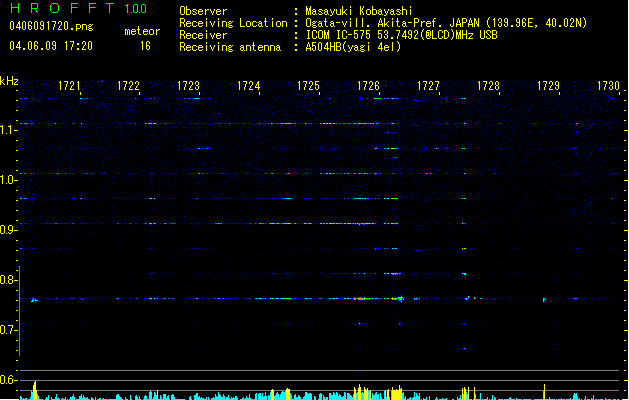
Task: Click the 1727 time axis marker
Action: 428,86
